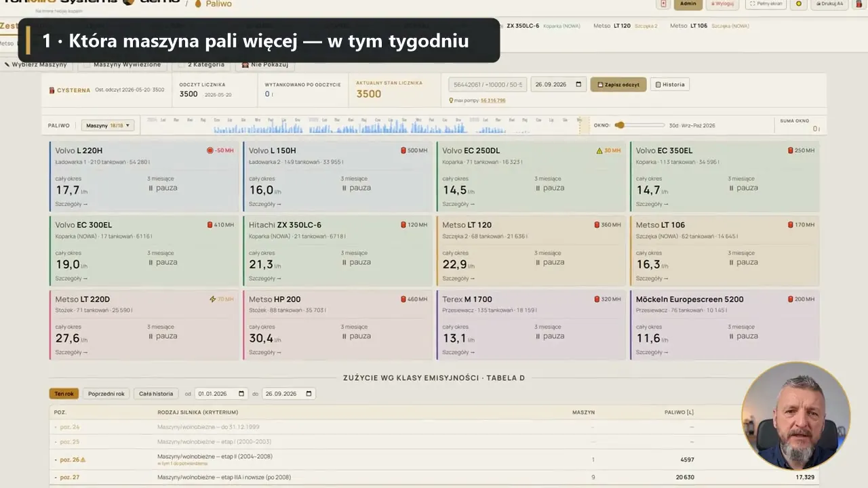Click the pause icon on Metso HP 200 card

(x=344, y=336)
